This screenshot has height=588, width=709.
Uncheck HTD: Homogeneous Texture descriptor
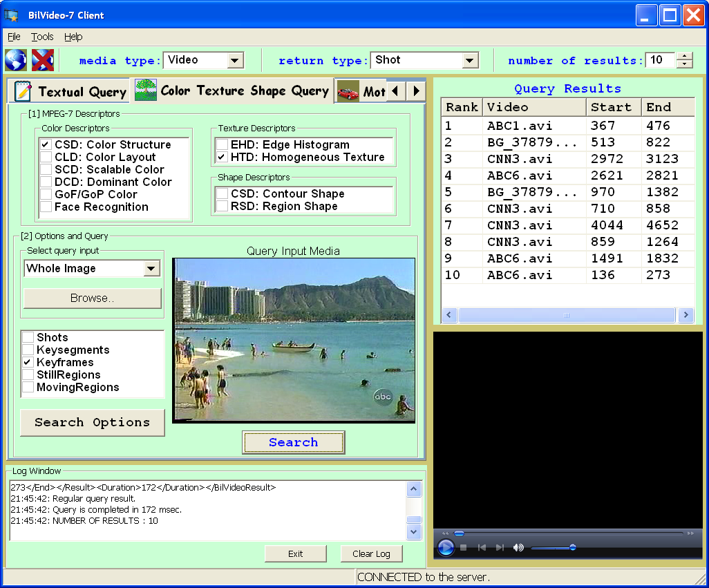(x=222, y=157)
